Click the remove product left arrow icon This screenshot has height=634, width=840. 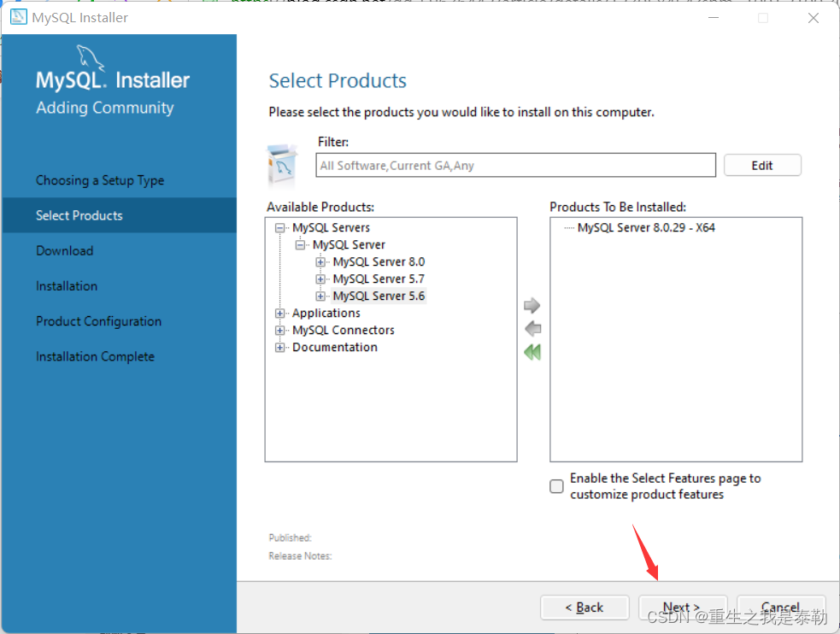532,328
